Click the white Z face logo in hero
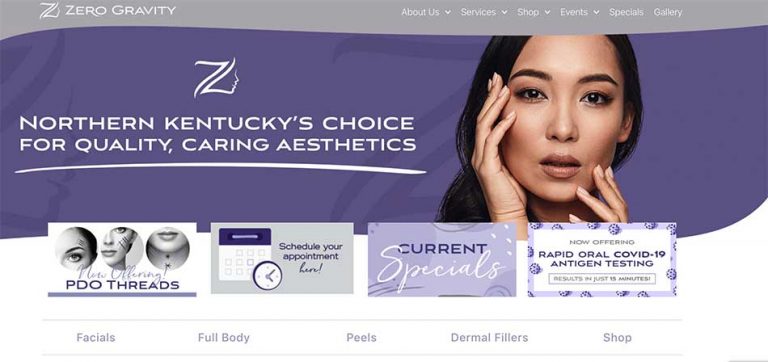This screenshot has height=362, width=768. pos(216,78)
